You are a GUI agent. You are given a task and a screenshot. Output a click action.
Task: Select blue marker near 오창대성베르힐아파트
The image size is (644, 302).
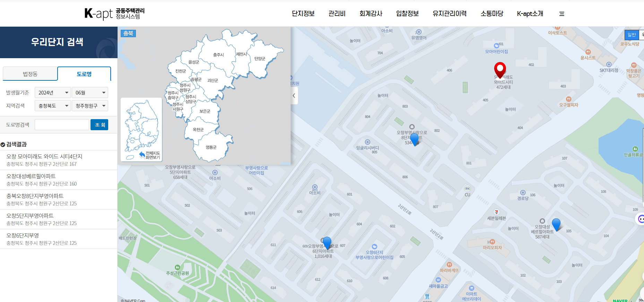coord(556,224)
